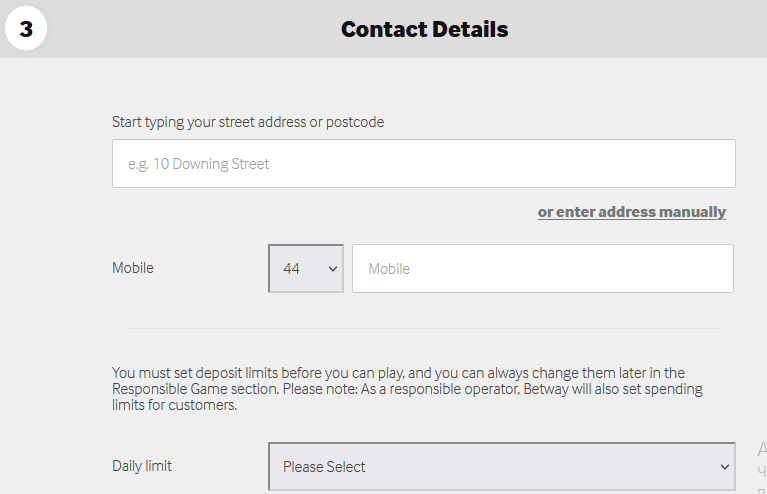Open the 44 country code dropdown
This screenshot has height=494, width=767.
(305, 269)
